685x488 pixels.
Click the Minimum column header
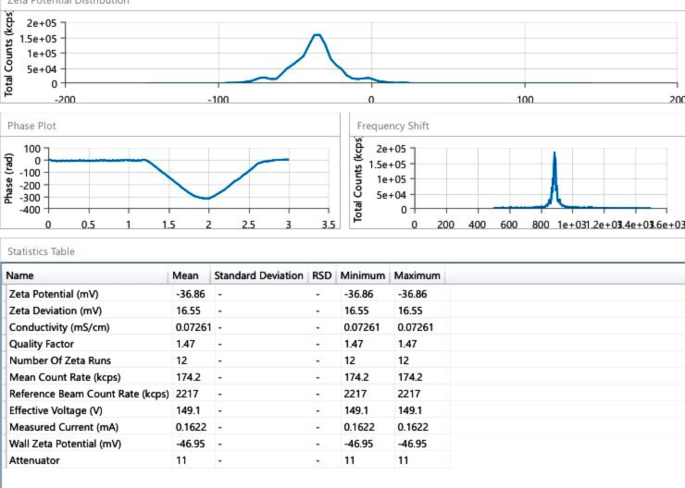tap(363, 276)
